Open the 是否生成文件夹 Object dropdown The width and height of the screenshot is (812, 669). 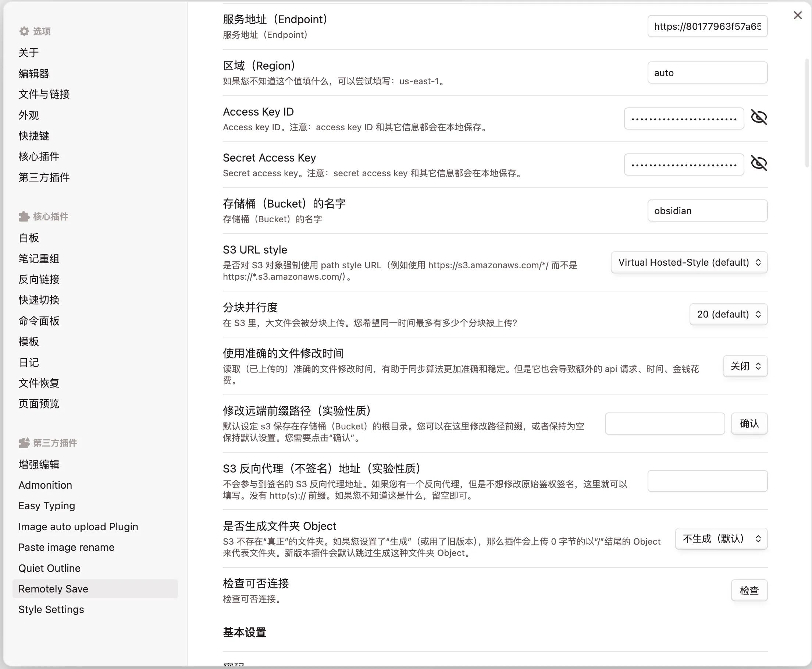click(722, 539)
